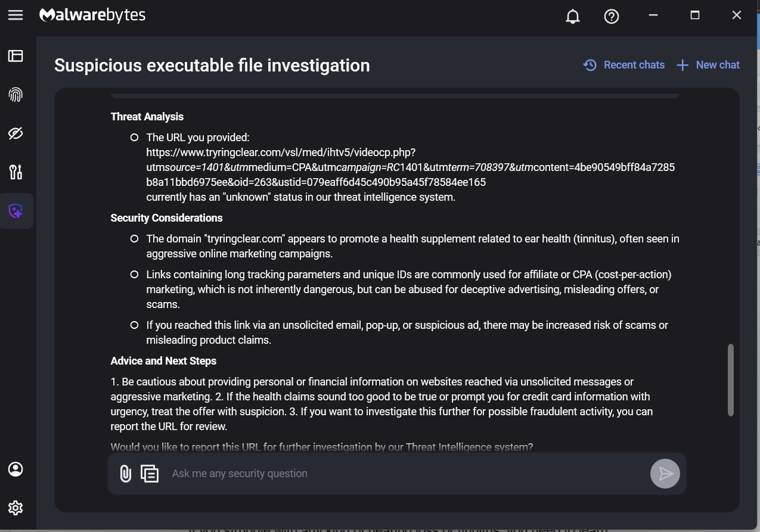Click the chat title Suspicious executable file investigation

[x=212, y=66]
